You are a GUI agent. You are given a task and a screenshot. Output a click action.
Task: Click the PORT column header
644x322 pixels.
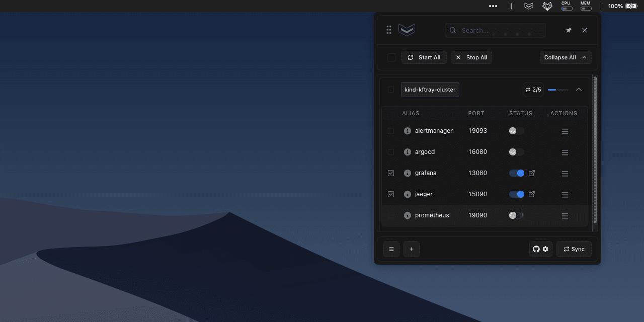coord(476,113)
